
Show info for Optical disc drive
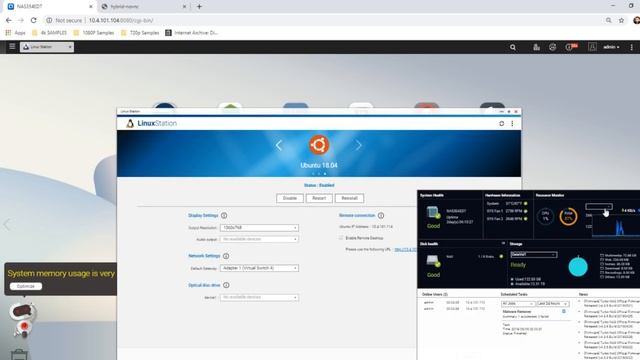226,285
